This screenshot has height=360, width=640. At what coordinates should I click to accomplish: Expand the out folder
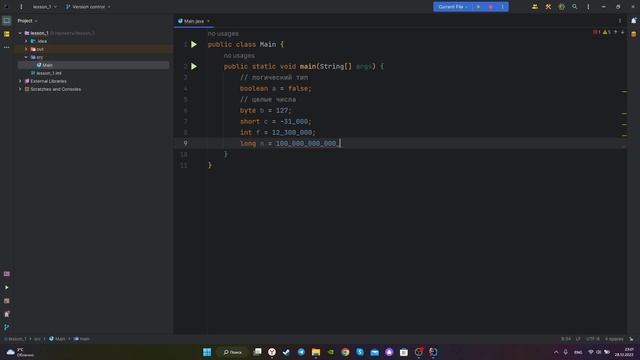[x=27, y=49]
